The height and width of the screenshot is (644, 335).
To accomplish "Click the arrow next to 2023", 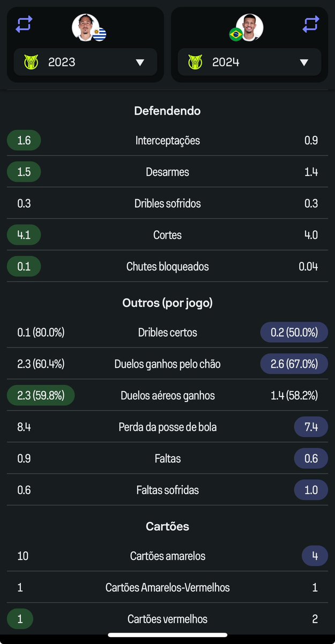I will [x=140, y=62].
